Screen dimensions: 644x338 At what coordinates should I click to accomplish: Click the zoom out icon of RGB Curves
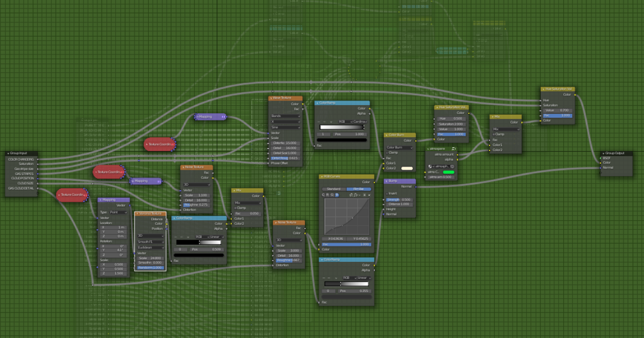click(356, 195)
